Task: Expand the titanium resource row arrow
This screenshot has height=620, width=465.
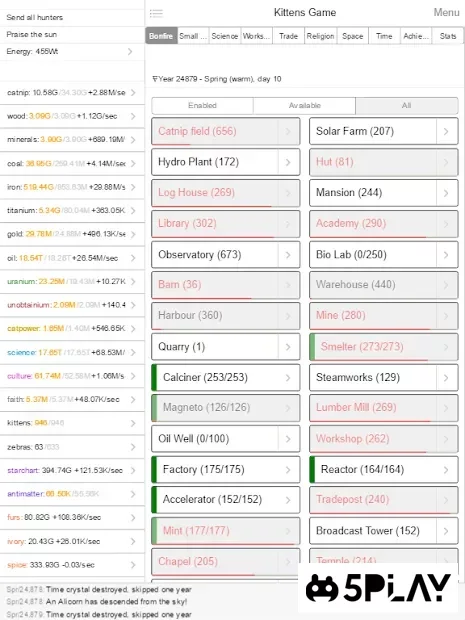Action: 133,210
